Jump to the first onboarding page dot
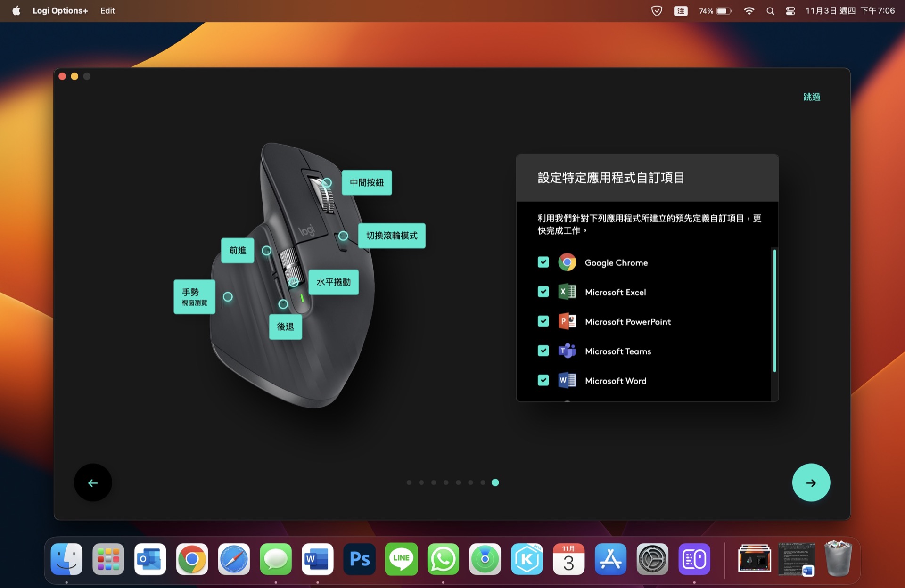This screenshot has width=905, height=588. pos(409,482)
